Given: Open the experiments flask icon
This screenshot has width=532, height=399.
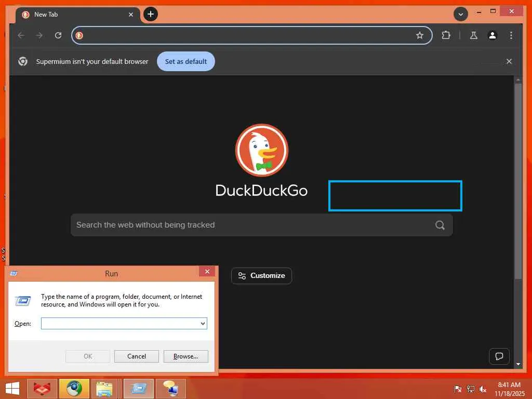Looking at the screenshot, I should [474, 35].
